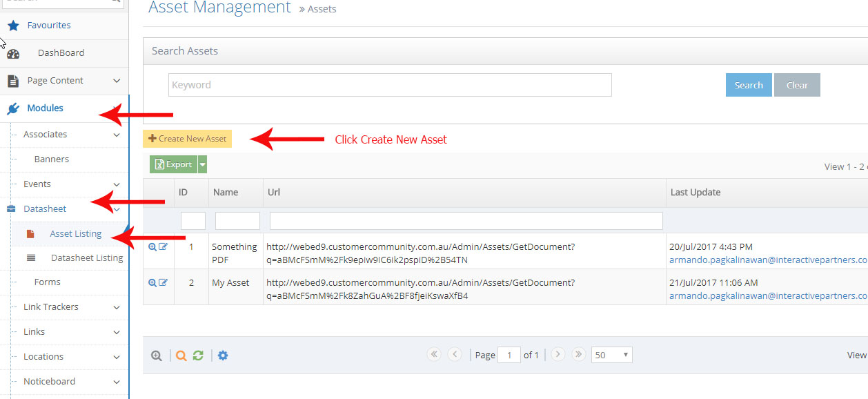Click the edit pencil icon for My Asset
The width and height of the screenshot is (868, 399).
[x=164, y=282]
